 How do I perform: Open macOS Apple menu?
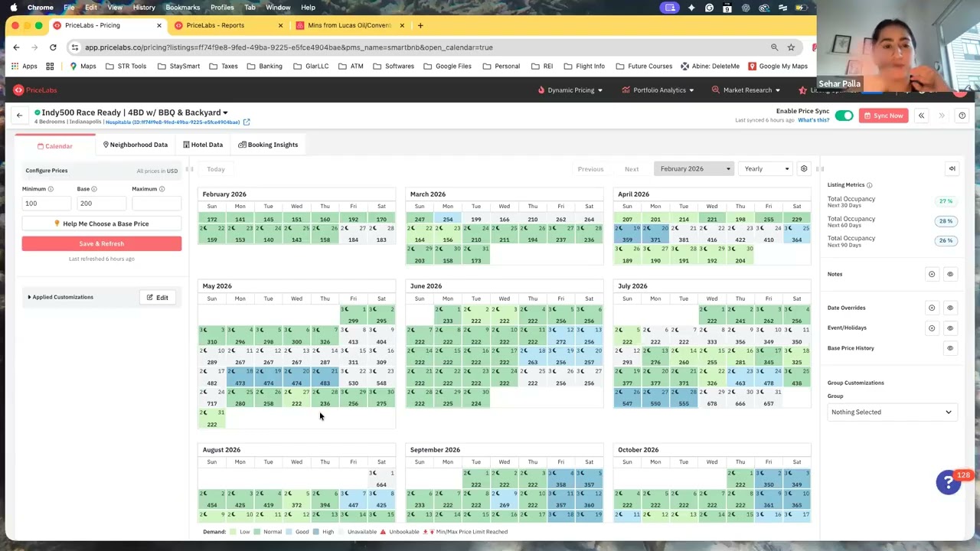[x=13, y=8]
